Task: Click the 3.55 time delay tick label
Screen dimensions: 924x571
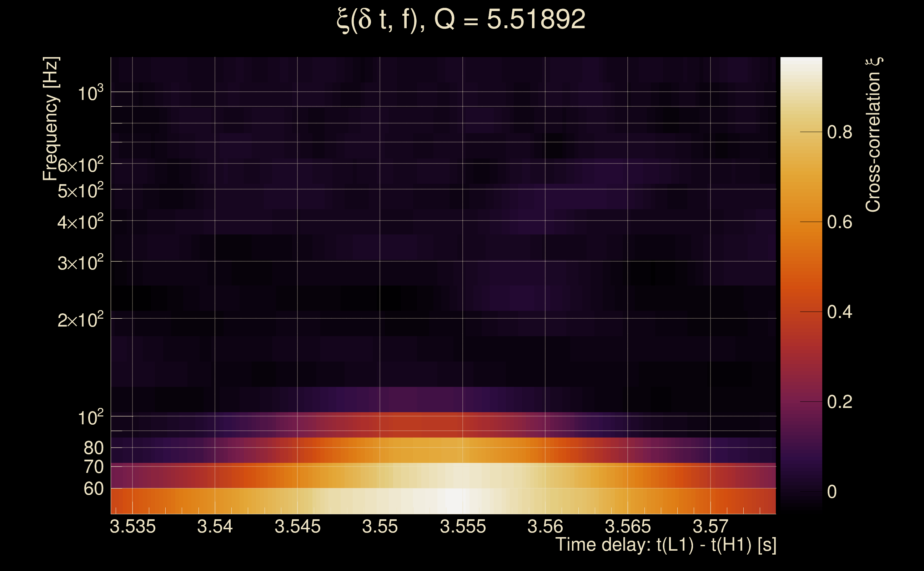Action: coord(380,526)
